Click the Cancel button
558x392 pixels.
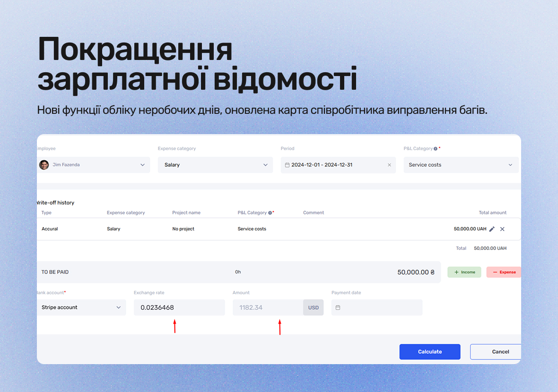[x=496, y=352]
